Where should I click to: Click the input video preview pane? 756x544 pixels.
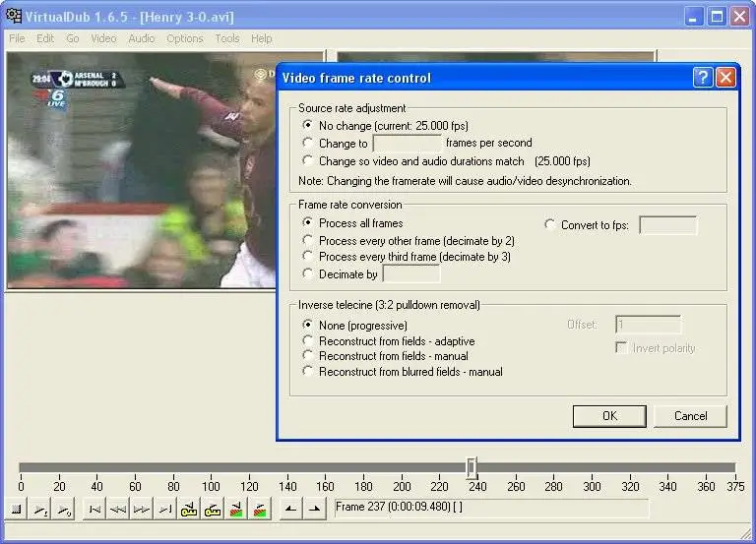click(x=142, y=170)
